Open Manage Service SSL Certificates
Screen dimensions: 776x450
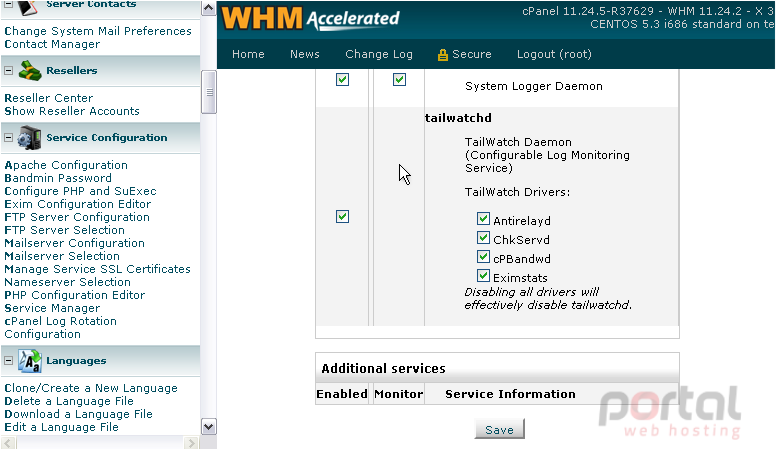pos(97,269)
